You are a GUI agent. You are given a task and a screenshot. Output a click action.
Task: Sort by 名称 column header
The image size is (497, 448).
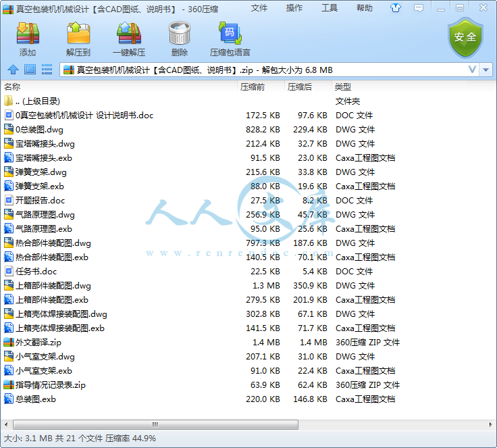tap(12, 86)
